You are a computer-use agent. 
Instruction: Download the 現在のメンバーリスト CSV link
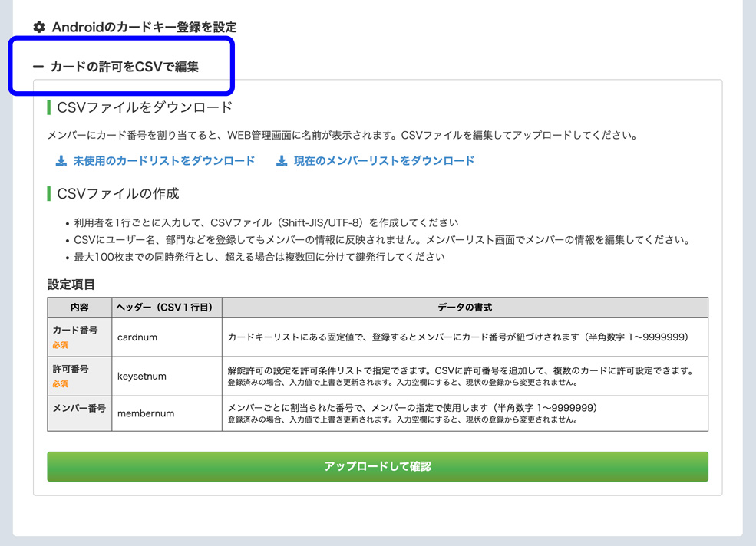(384, 161)
